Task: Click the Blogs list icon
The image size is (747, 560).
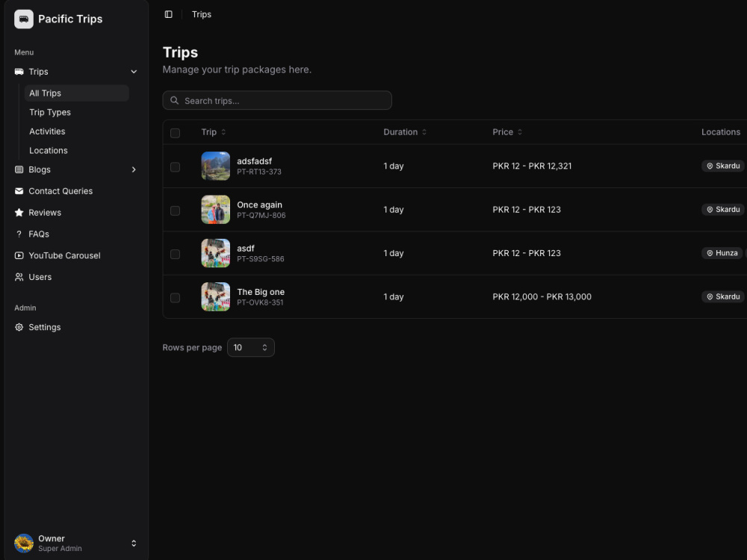Action: (19, 169)
